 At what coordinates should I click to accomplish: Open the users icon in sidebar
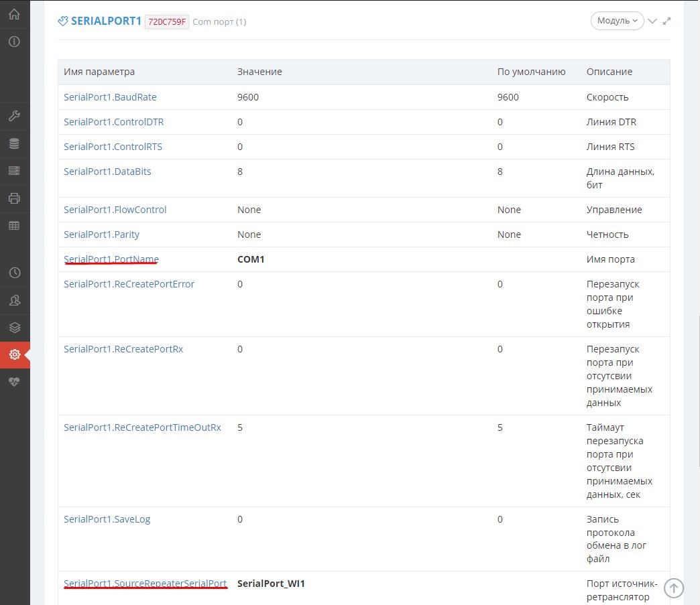pyautogui.click(x=14, y=300)
